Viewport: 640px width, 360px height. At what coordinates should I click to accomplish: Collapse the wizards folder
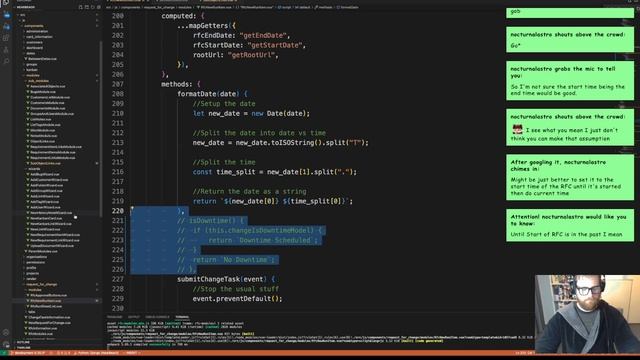(33, 169)
